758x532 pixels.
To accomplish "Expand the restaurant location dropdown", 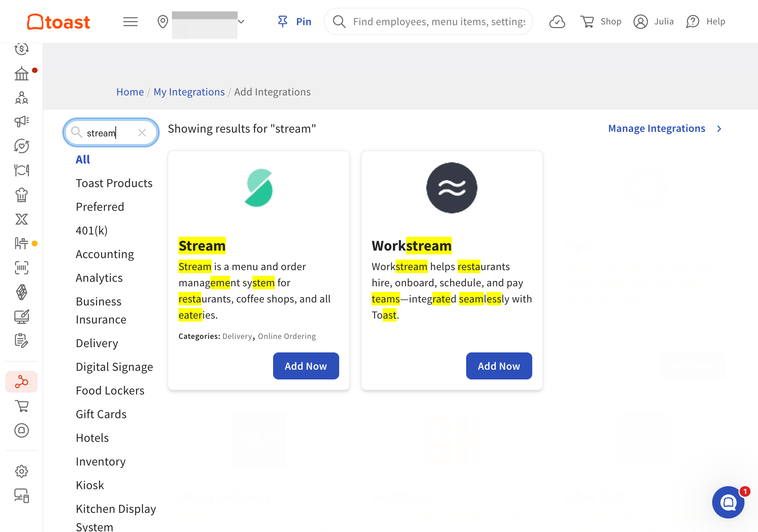I will click(x=242, y=22).
